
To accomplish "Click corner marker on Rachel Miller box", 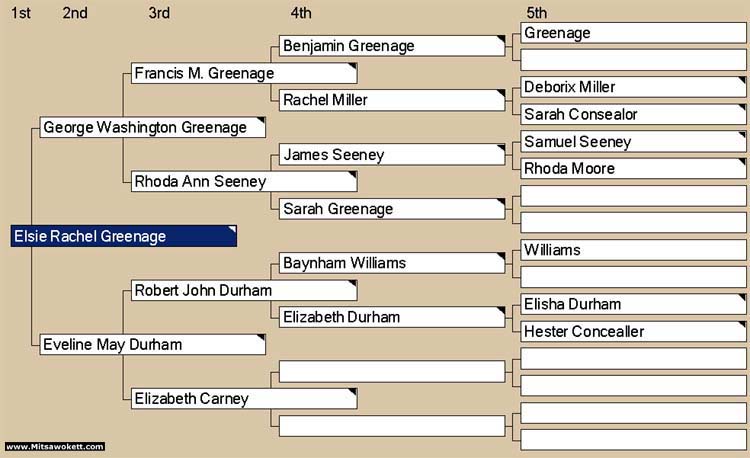I will 501,93.
